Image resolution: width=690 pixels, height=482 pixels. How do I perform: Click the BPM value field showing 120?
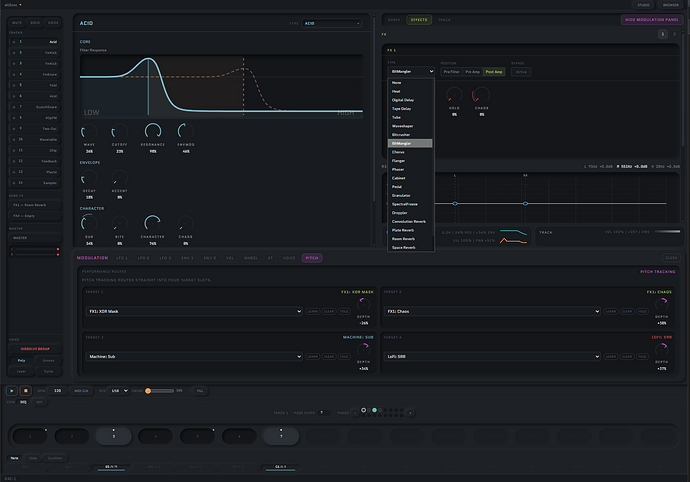[x=57, y=390]
